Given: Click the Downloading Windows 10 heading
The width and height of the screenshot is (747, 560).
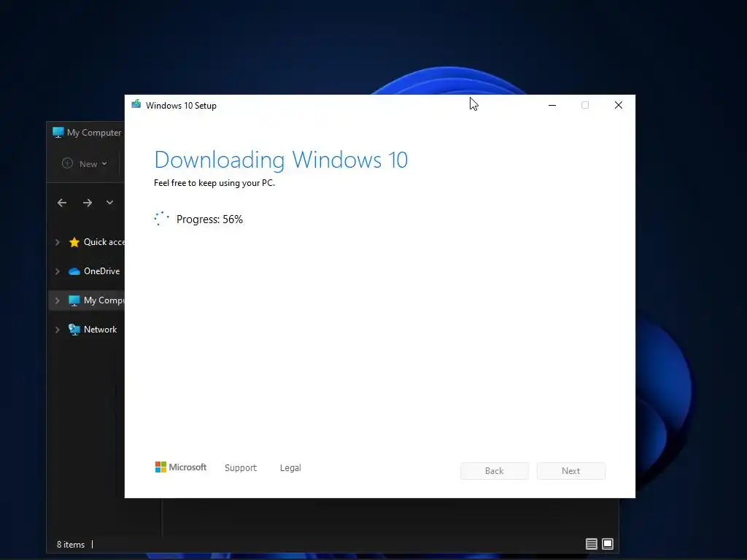Looking at the screenshot, I should point(281,160).
